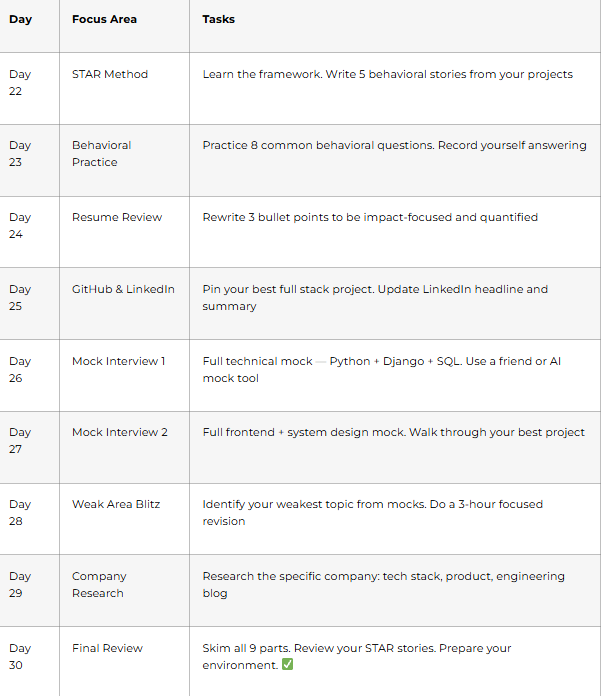The width and height of the screenshot is (601, 696).
Task: Select the Resume Review cell
Action: (x=117, y=217)
